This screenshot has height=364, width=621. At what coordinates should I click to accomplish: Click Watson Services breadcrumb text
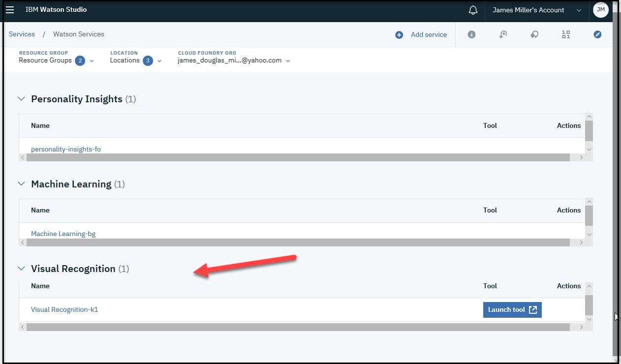[79, 34]
